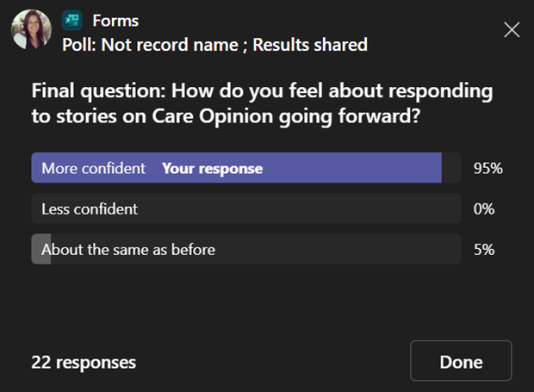The width and height of the screenshot is (534, 392).
Task: Click the 0% result percentage
Action: click(484, 208)
